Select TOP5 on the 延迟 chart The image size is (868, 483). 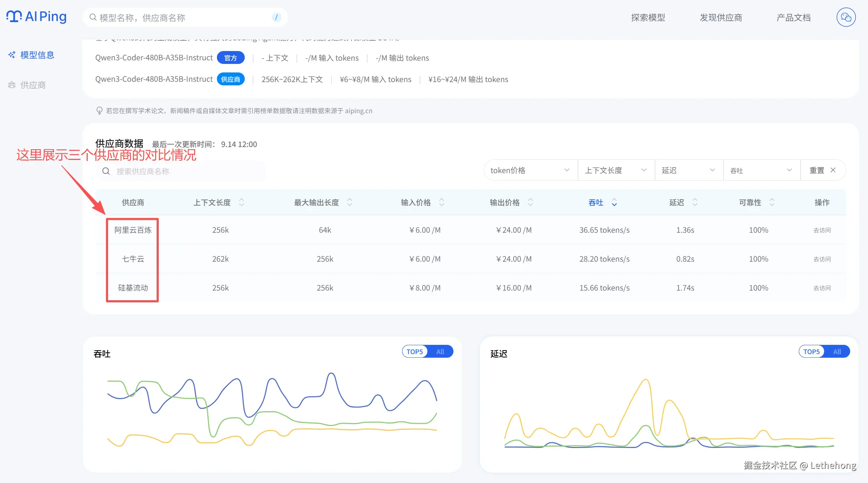coord(811,352)
